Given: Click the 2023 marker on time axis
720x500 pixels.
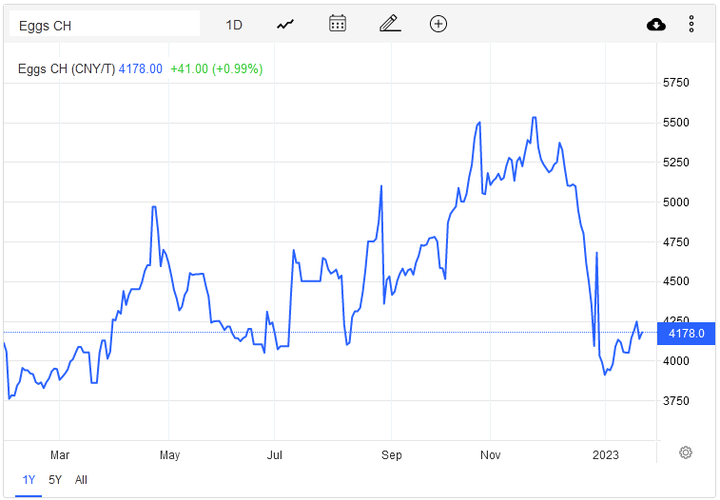Looking at the screenshot, I should pyautogui.click(x=605, y=455).
